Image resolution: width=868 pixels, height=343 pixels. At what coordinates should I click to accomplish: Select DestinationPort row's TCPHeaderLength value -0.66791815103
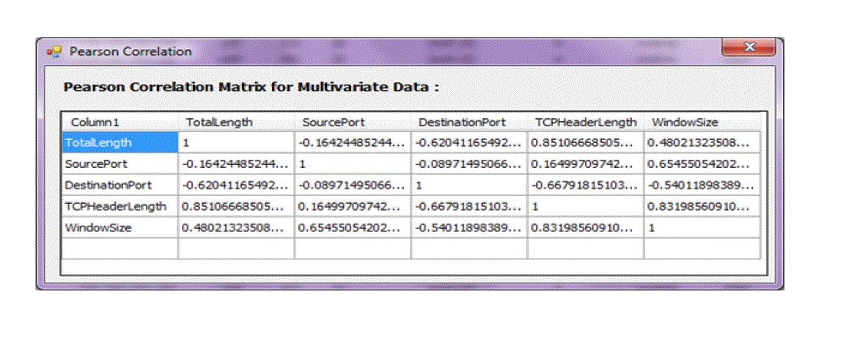585,185
